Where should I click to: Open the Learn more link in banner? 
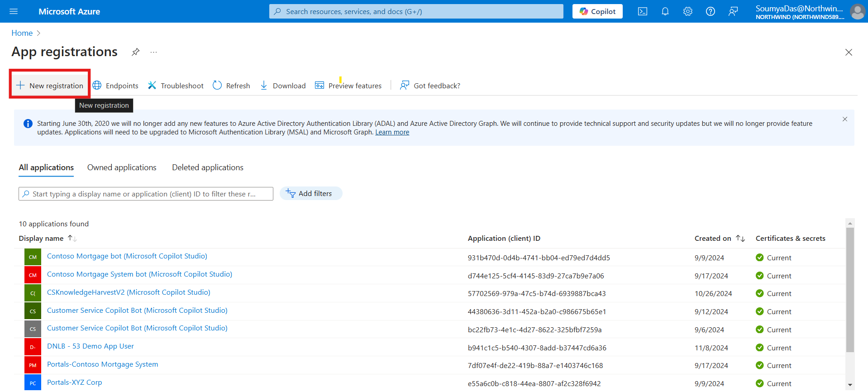392,132
